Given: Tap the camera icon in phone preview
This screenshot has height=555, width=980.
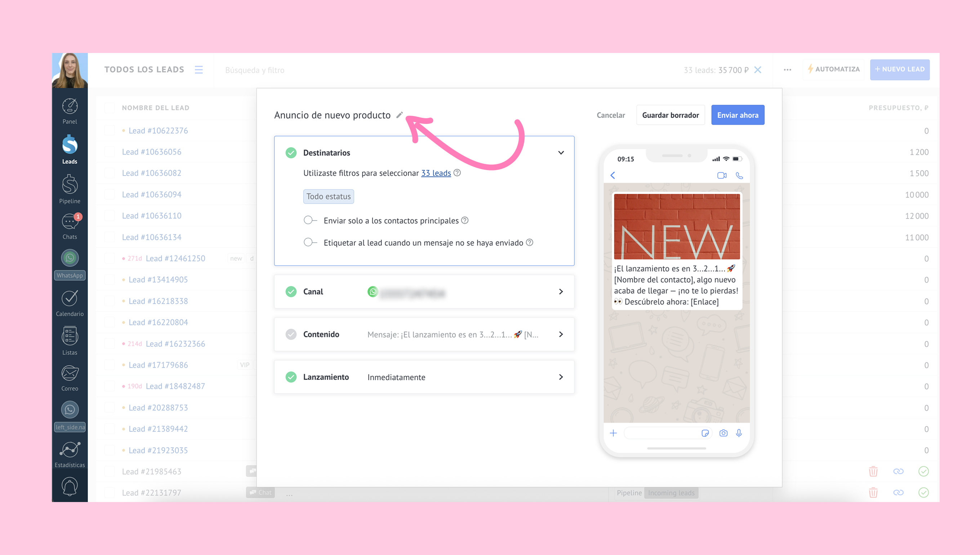Looking at the screenshot, I should coord(723,433).
